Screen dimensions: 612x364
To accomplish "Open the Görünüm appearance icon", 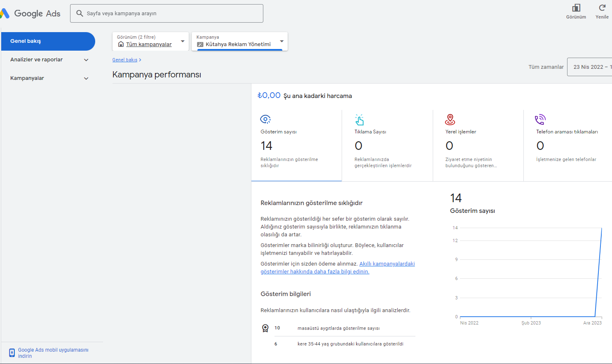I will click(x=576, y=8).
